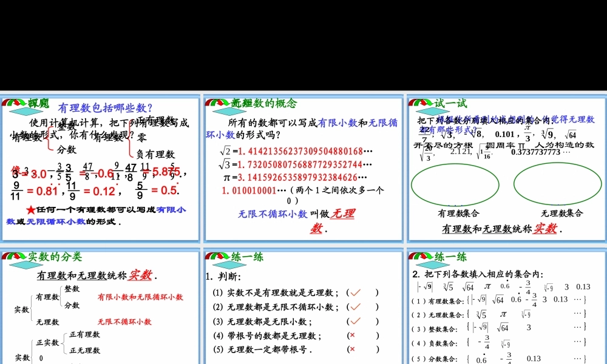Click the blue 无限不循环小数 before 叫做

point(273,214)
